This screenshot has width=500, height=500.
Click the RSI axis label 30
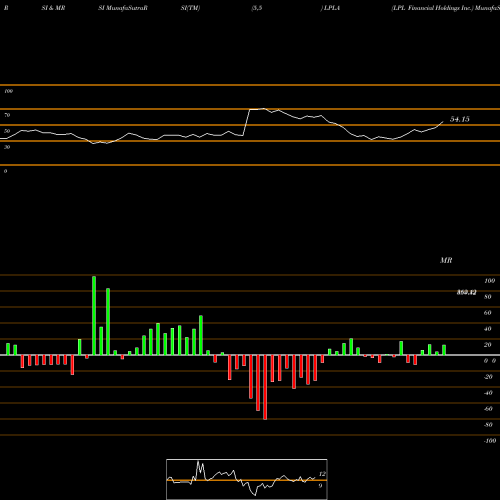(x=7, y=147)
